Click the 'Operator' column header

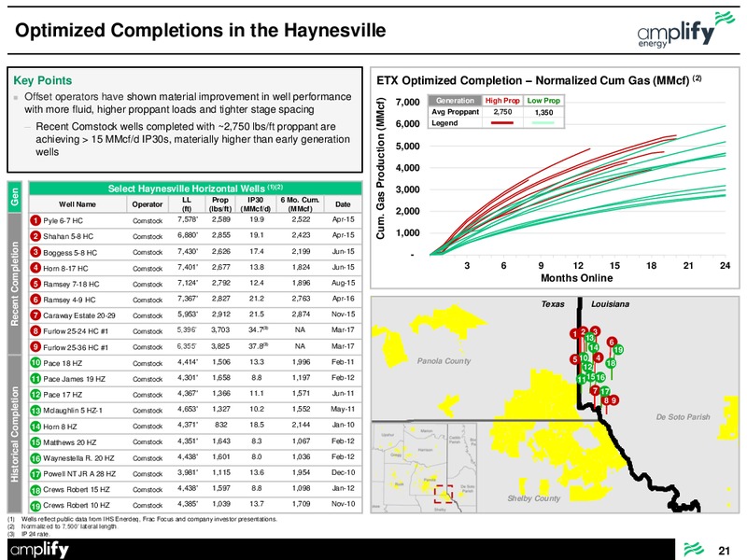148,204
